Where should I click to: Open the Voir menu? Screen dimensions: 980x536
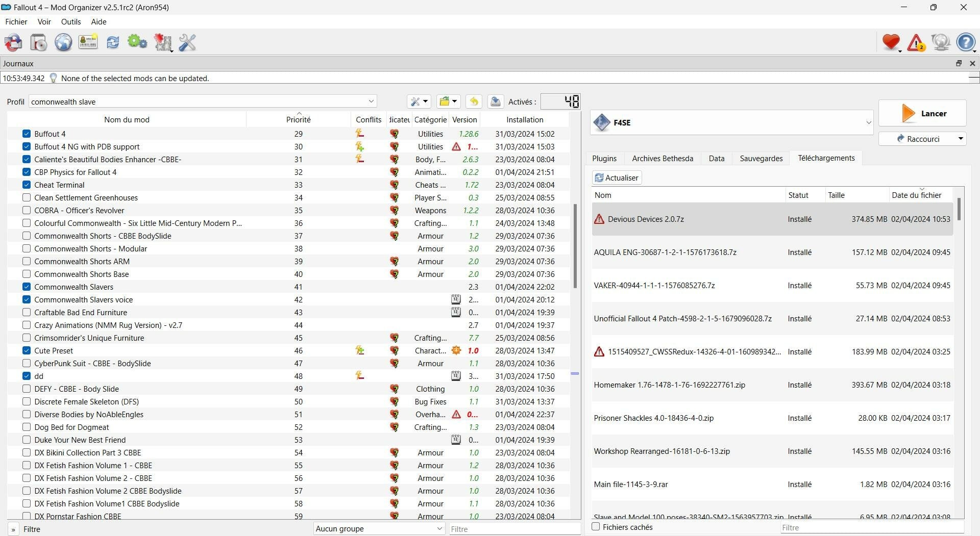point(44,21)
